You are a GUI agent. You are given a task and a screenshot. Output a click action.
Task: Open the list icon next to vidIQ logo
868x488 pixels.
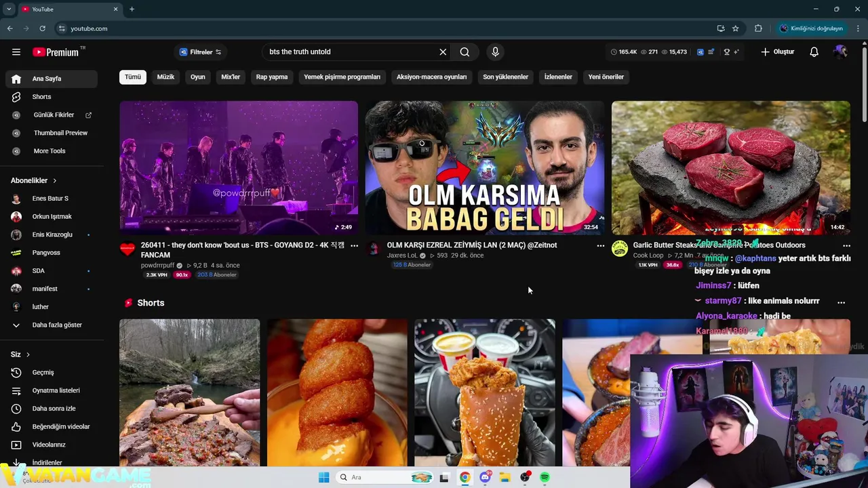point(711,52)
